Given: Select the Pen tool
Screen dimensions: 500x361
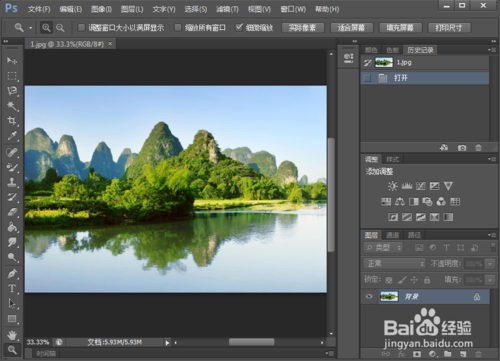Looking at the screenshot, I should tap(12, 273).
